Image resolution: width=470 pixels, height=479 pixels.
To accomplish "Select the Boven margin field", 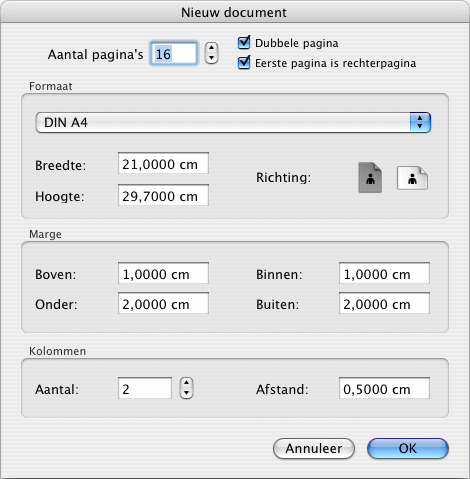I will coord(163,273).
